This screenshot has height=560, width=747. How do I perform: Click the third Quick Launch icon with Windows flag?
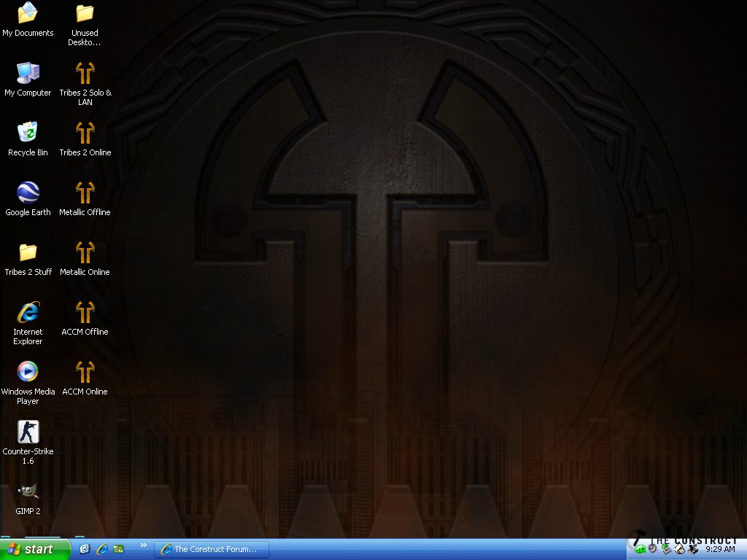[118, 549]
